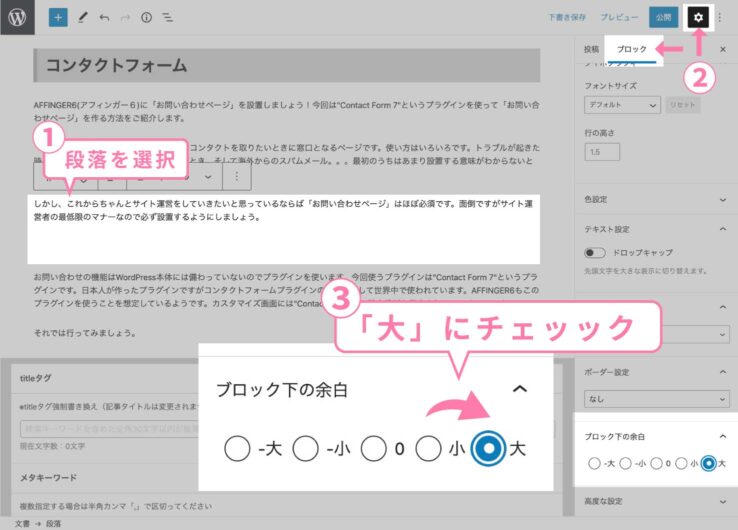Click the Undo arrow icon
This screenshot has width=738, height=530.
pos(104,18)
